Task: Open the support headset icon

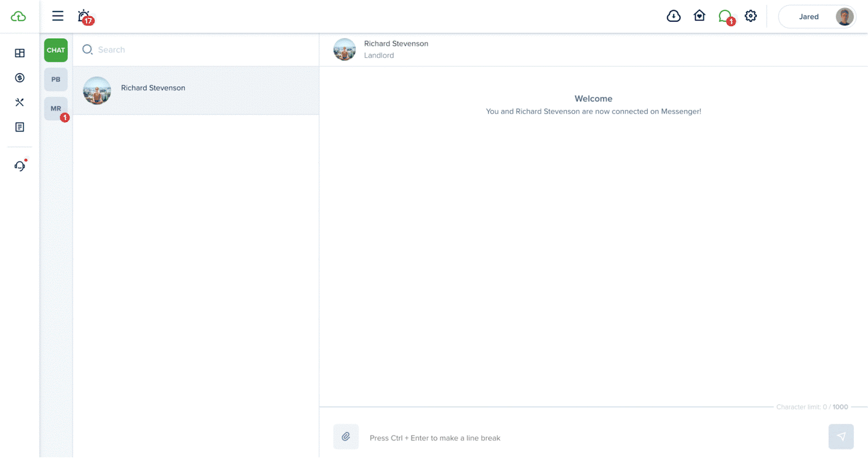Action: 20,165
